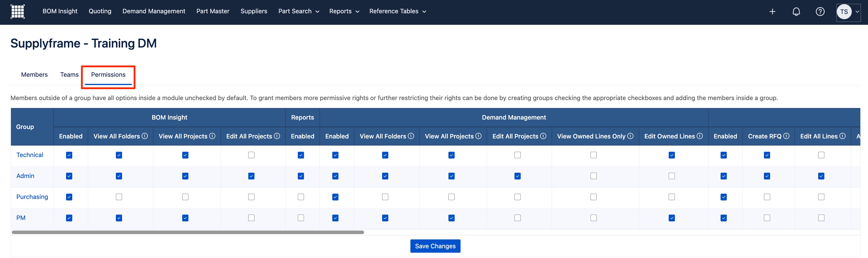Click the TS user avatar
The height and width of the screenshot is (258, 868).
[844, 12]
